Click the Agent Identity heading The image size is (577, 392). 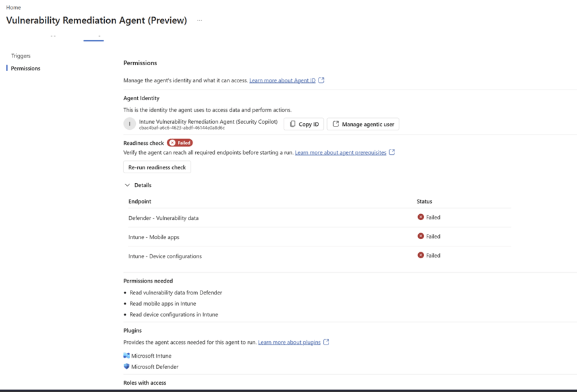141,98
